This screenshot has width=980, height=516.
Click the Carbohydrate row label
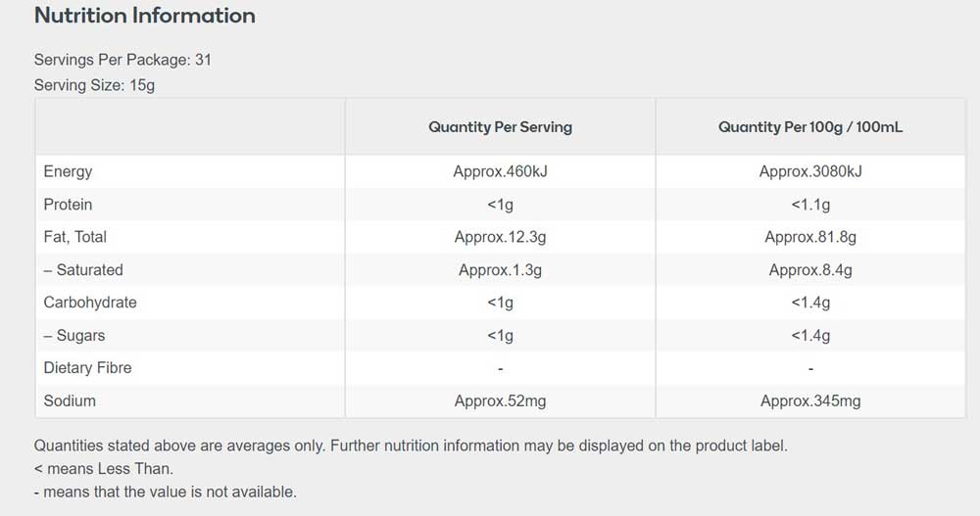[90, 303]
